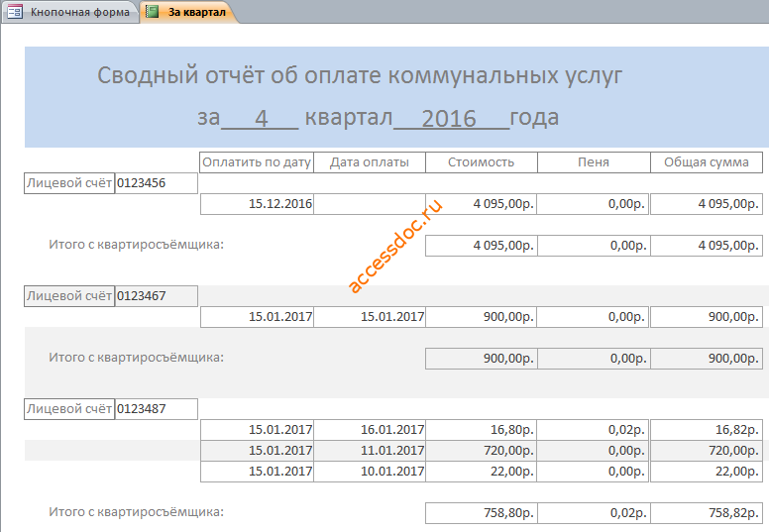The height and width of the screenshot is (532, 769).
Task: Click the Лицевой счёт label beside 0123467
Action: pyautogui.click(x=69, y=296)
